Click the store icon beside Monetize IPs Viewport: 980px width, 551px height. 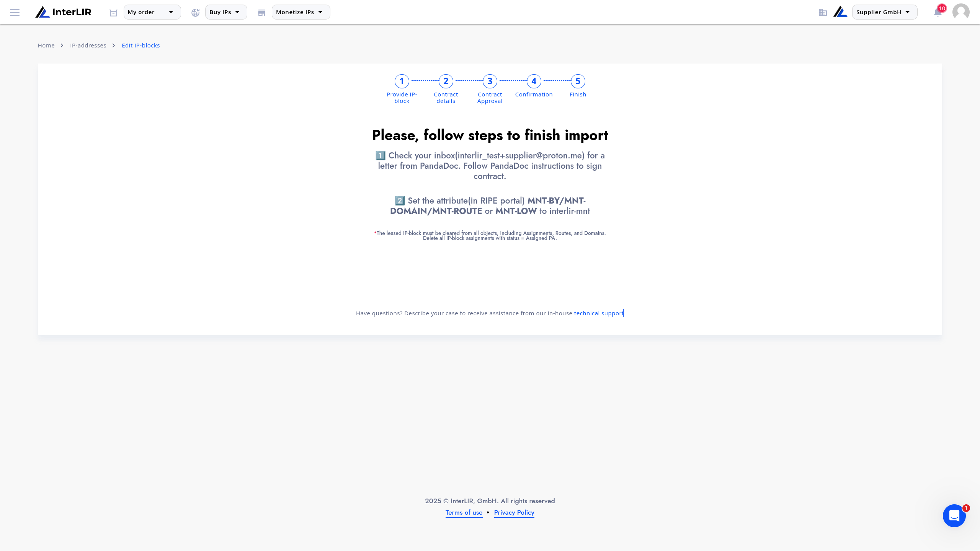(262, 13)
